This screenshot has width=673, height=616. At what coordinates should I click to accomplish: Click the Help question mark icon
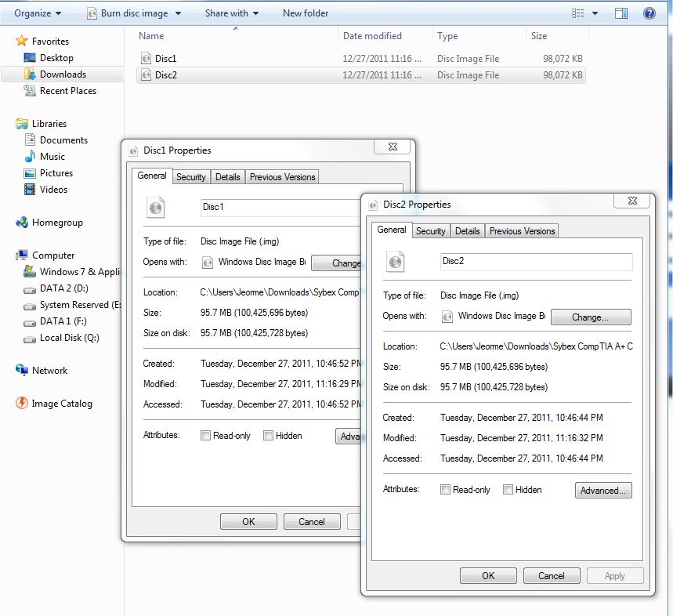point(649,13)
